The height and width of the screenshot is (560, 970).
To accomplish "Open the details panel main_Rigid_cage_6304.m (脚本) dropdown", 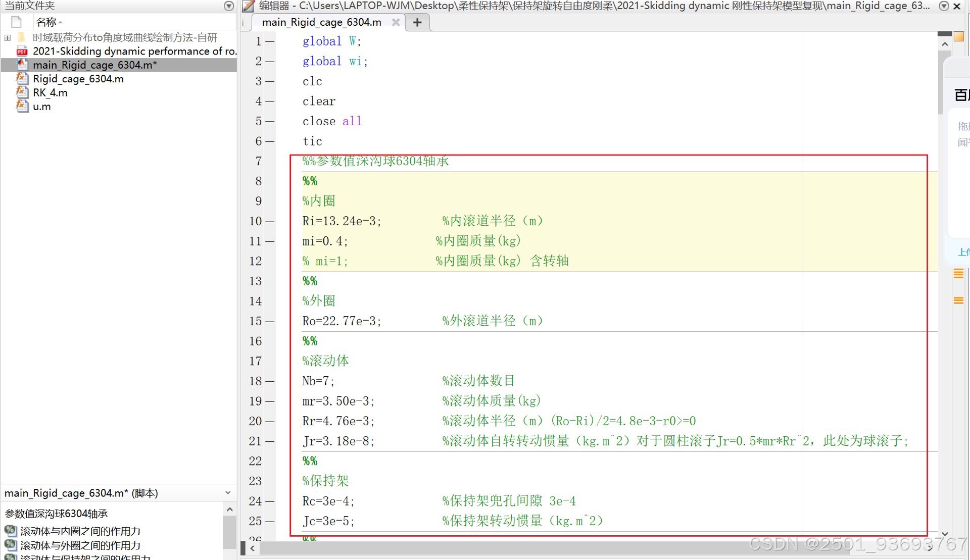I will [228, 493].
